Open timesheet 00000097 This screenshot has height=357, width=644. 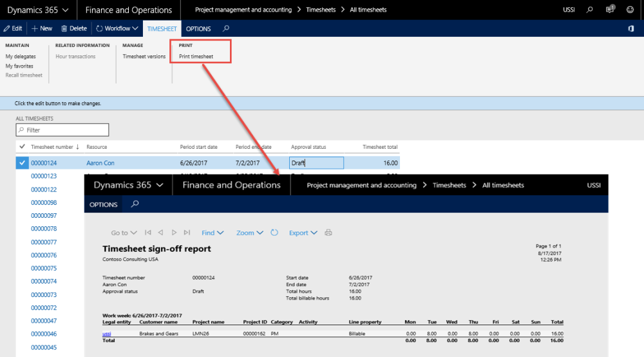(x=44, y=215)
